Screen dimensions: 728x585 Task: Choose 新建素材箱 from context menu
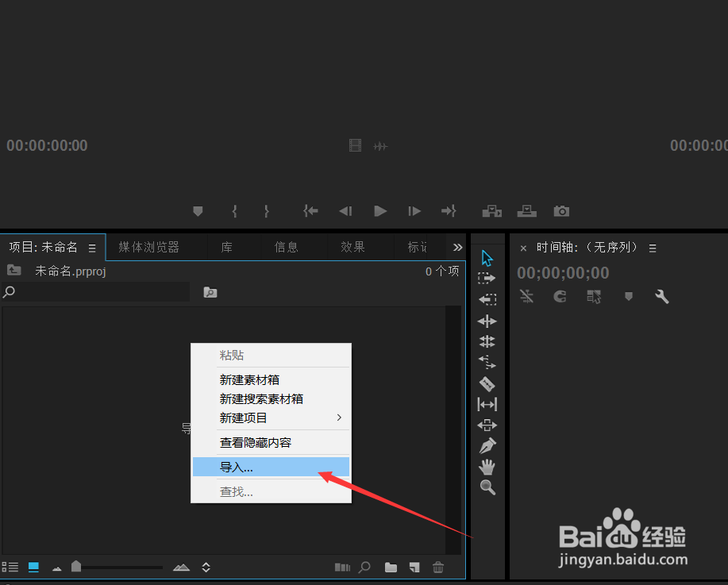coord(272,379)
